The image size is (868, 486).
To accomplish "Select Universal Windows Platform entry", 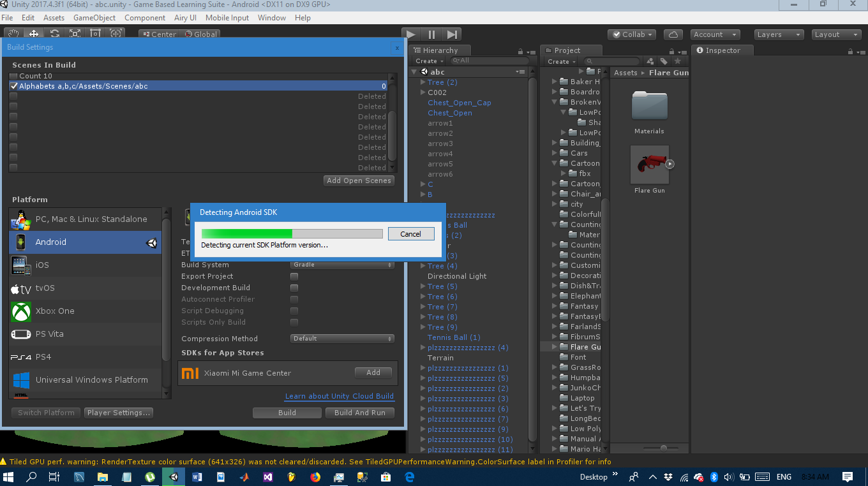I will (86, 380).
